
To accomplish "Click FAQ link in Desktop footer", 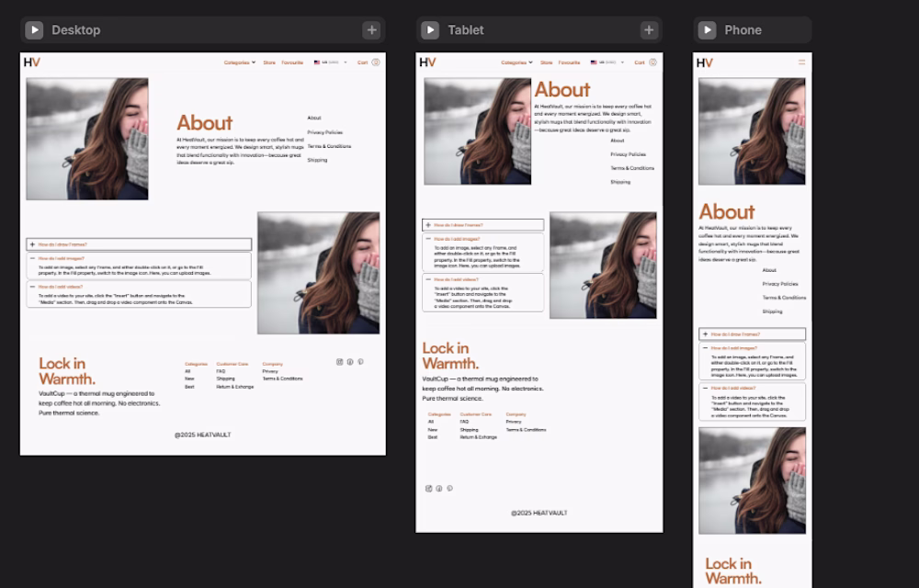I will coord(221,371).
